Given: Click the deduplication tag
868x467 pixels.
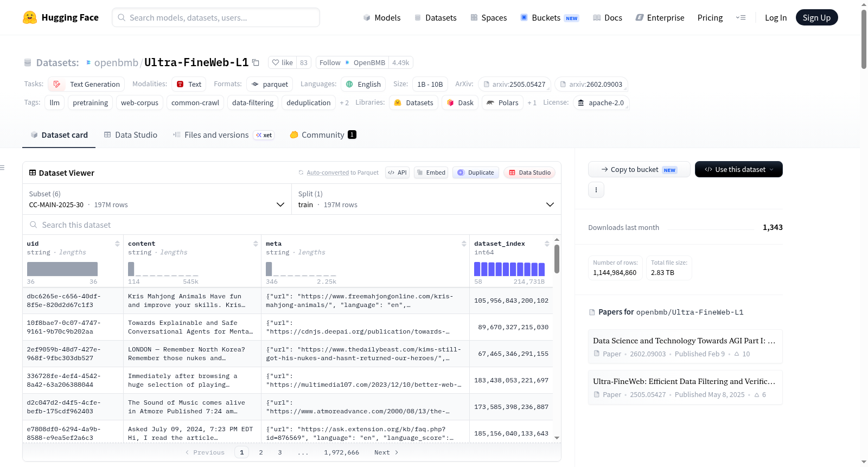Looking at the screenshot, I should (x=309, y=103).
